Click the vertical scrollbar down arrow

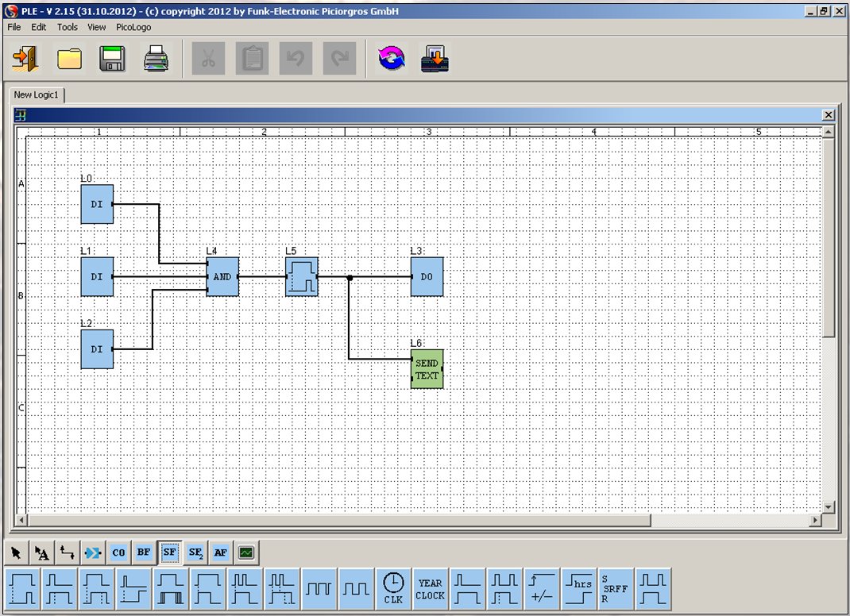[829, 506]
